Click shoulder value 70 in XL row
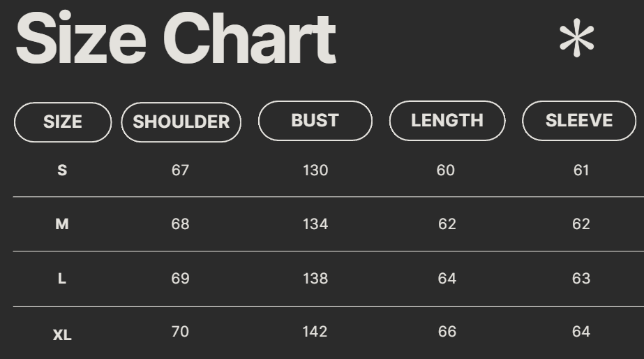 [180, 332]
